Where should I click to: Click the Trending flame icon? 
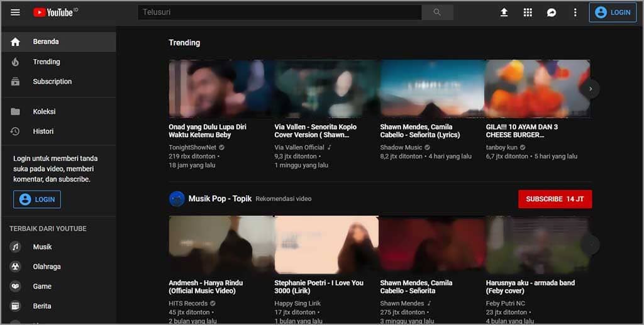[x=15, y=62]
